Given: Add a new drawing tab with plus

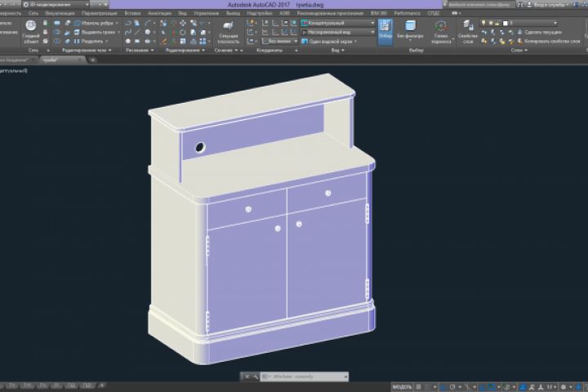Looking at the screenshot, I should 92,60.
